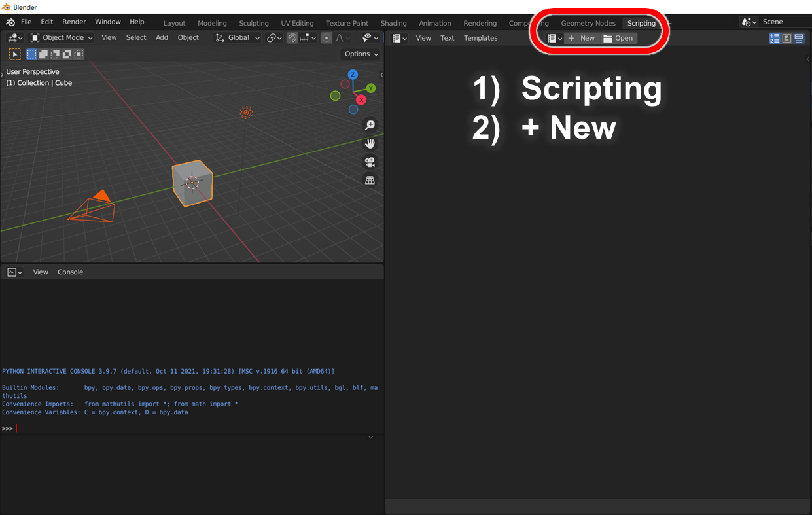Switch to the Layout workspace tab
The height and width of the screenshot is (515, 812).
pos(174,22)
